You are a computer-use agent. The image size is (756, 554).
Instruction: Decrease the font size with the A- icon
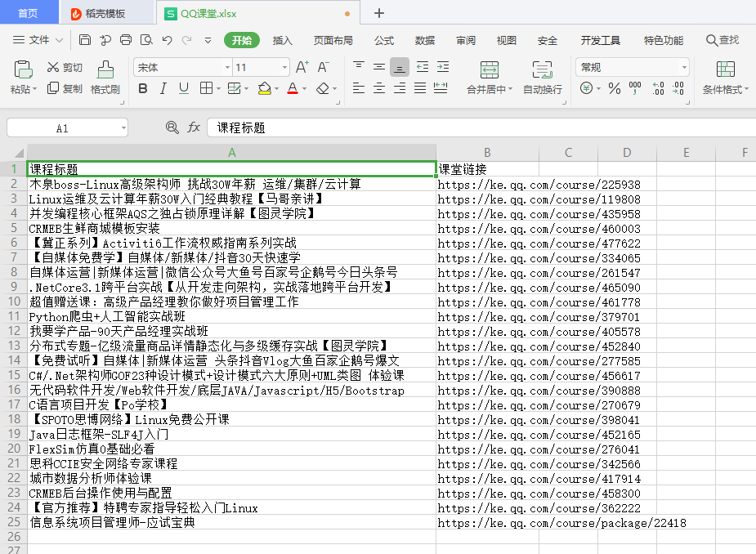point(323,67)
